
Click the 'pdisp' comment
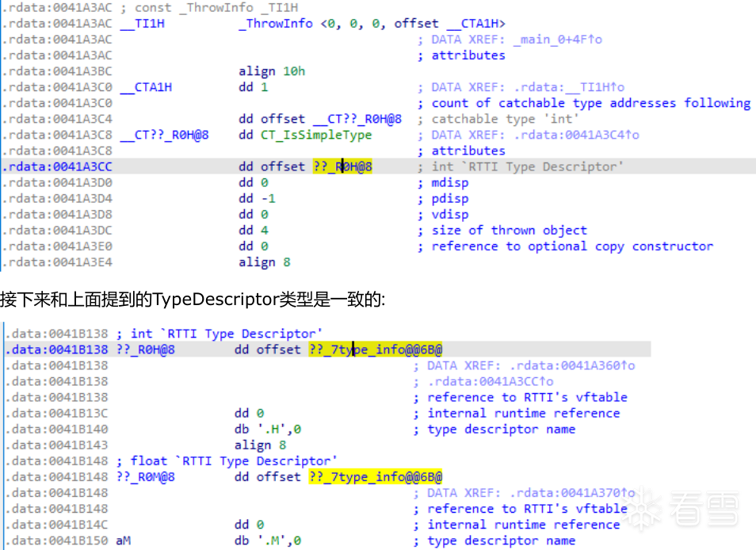coord(449,199)
